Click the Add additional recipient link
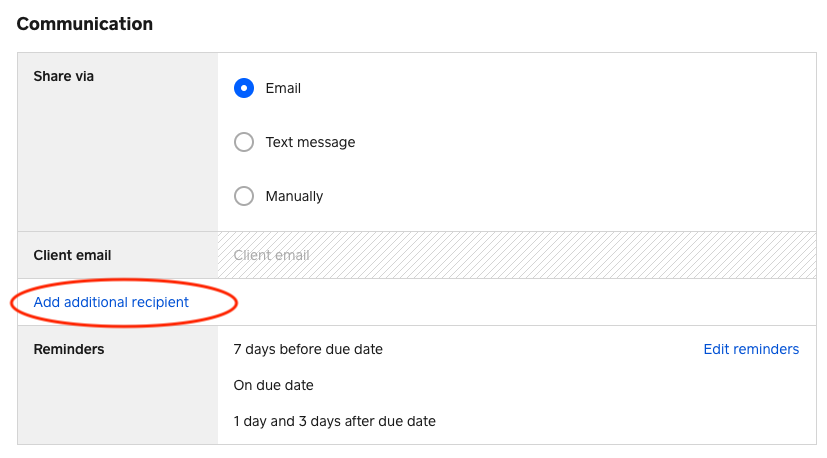827x458 pixels. point(111,302)
